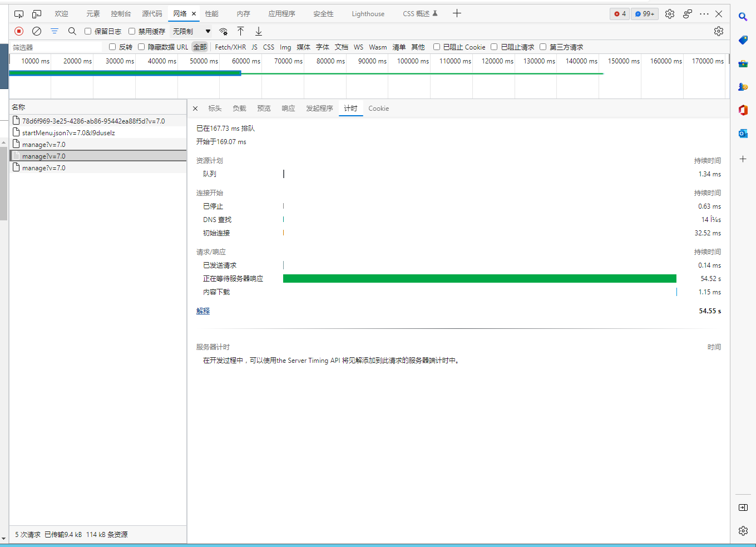Enable the 保留日志 checkbox
Screen dimensions: 756x547
point(88,31)
